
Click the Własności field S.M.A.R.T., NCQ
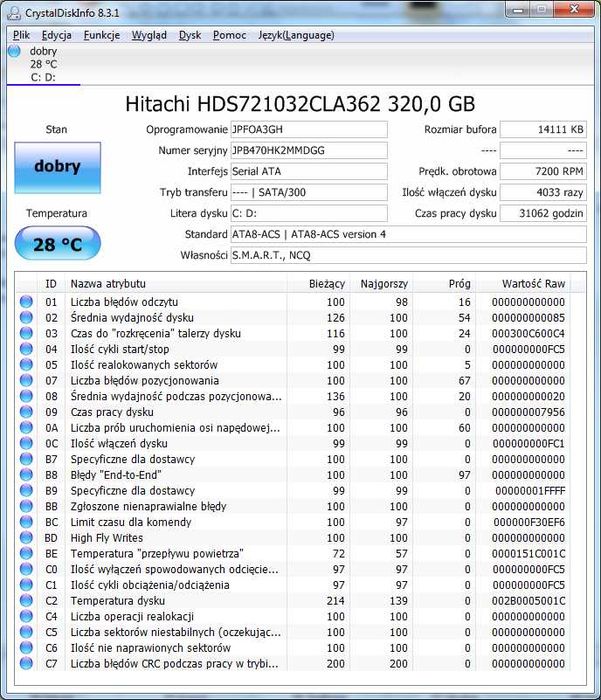409,255
